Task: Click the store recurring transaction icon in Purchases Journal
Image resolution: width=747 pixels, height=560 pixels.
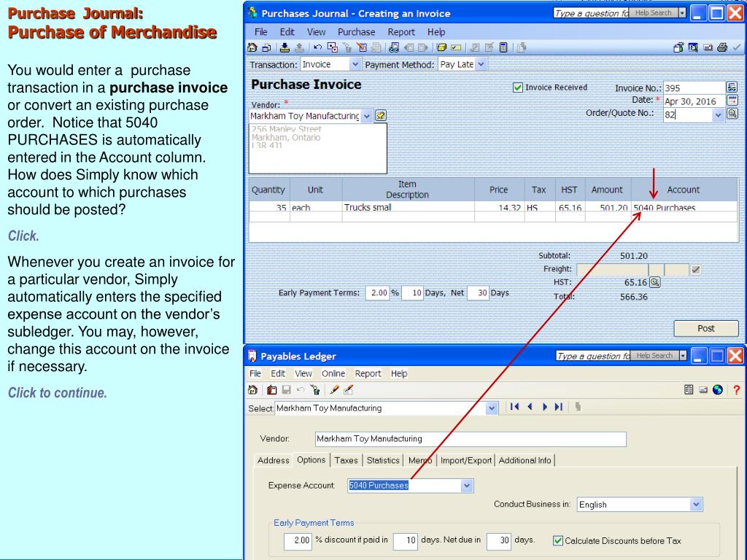Action: click(x=285, y=47)
